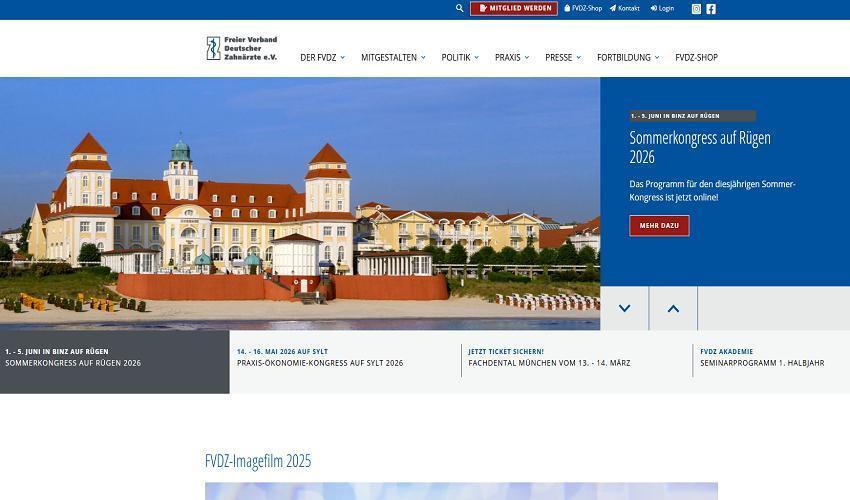This screenshot has width=850, height=500.
Task: Expand the Fortbildung menu
Action: pos(628,57)
